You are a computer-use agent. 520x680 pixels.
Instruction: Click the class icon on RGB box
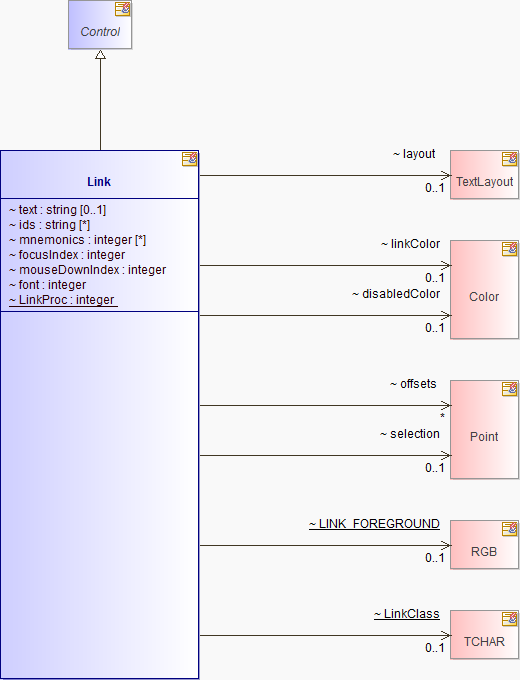(x=509, y=529)
